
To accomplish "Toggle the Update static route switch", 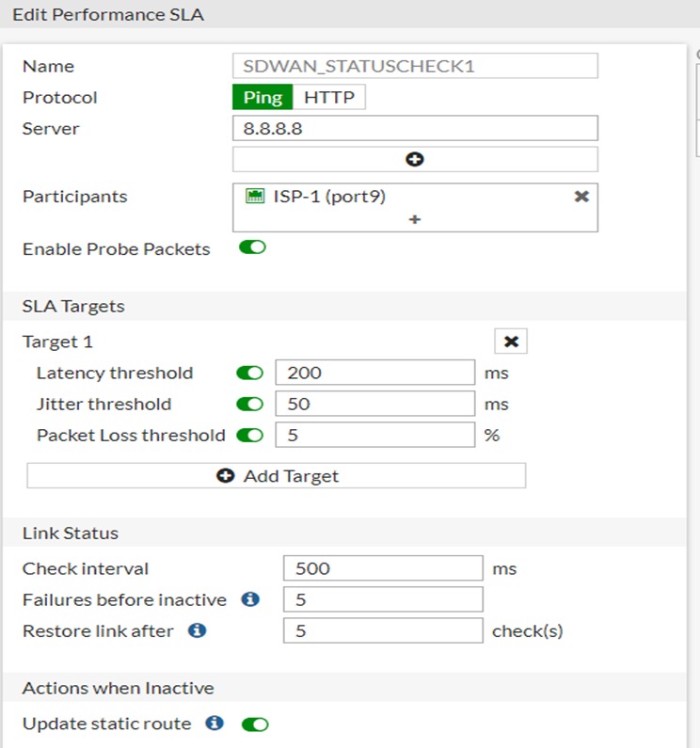I will coord(255,724).
